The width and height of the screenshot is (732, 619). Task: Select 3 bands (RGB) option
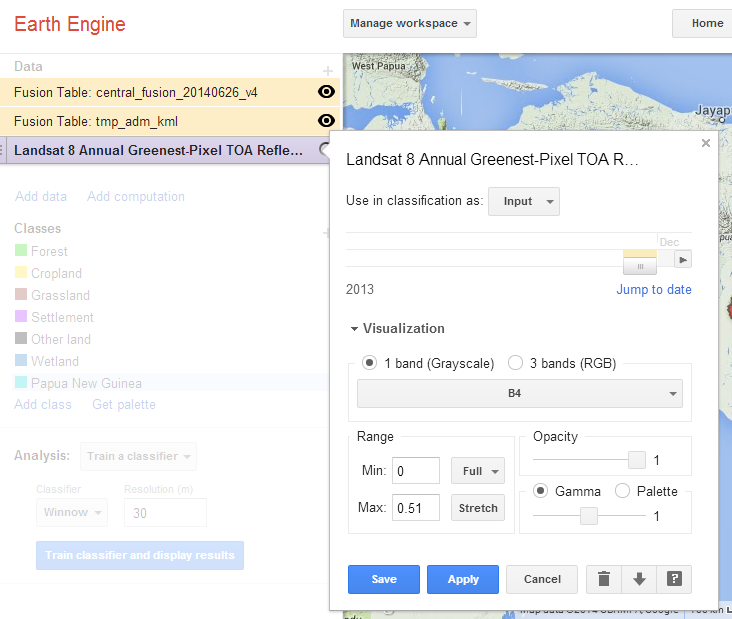point(515,363)
